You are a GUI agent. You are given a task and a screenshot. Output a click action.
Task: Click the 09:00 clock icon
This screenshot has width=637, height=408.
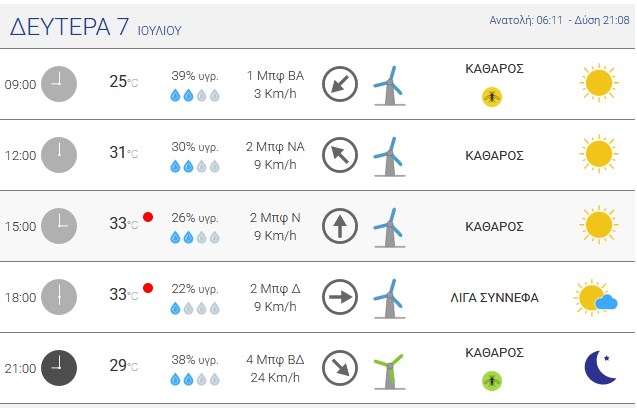click(x=59, y=84)
